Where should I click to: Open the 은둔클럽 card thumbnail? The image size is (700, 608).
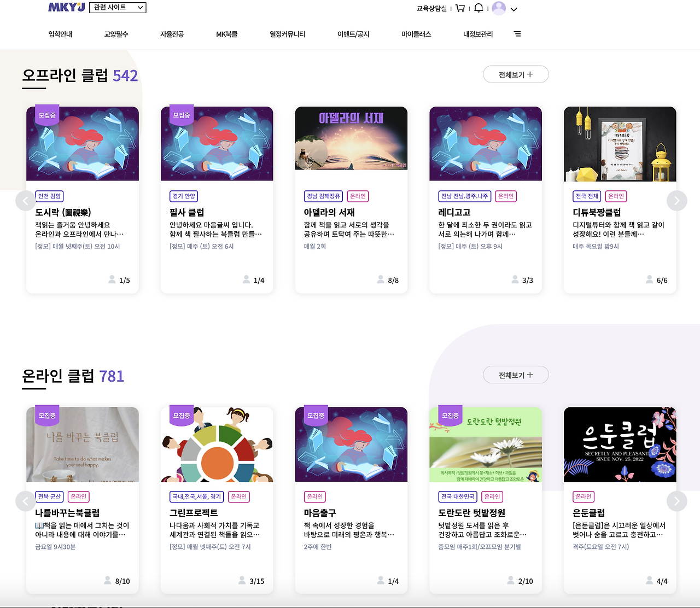point(620,445)
